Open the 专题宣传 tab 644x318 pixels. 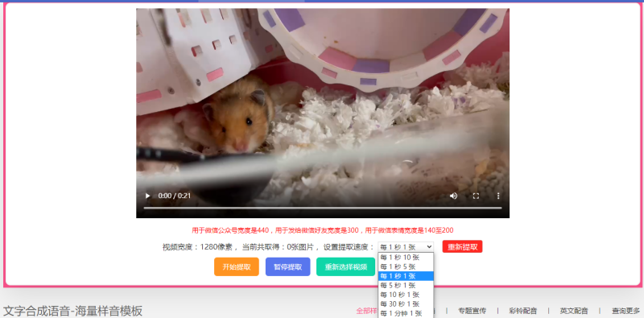(x=472, y=311)
